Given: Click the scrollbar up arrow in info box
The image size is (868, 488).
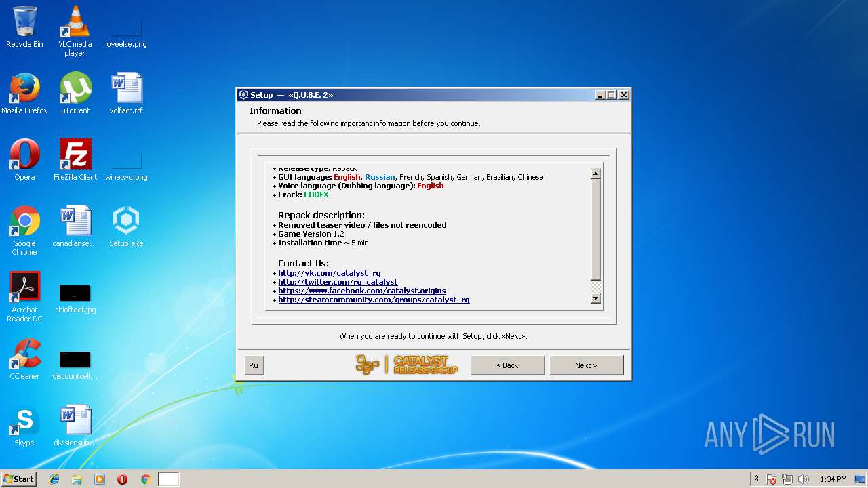Looking at the screenshot, I should pos(596,174).
